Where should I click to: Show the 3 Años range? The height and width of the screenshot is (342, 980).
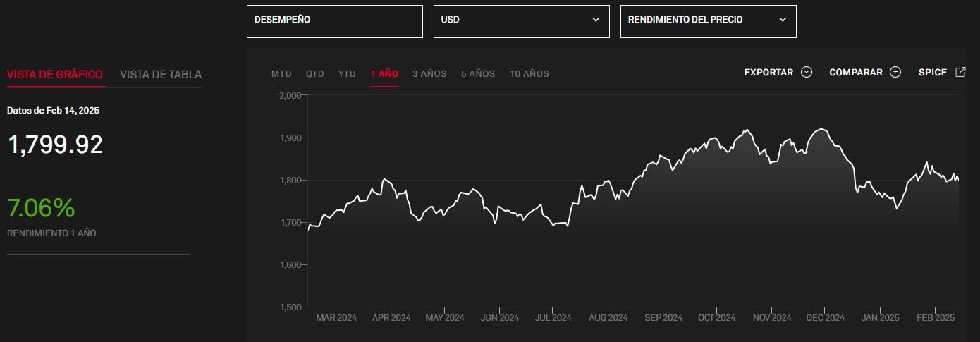coord(429,73)
